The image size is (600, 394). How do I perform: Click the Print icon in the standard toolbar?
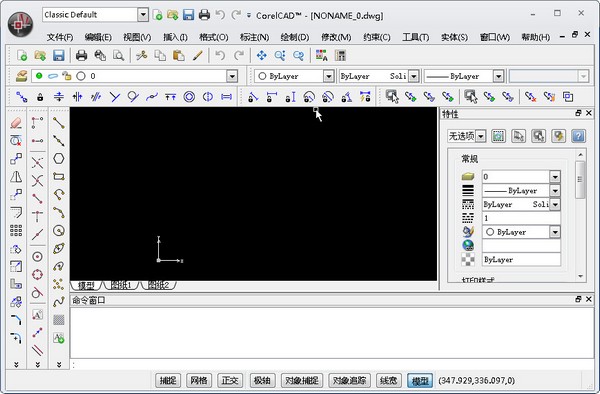[81, 56]
